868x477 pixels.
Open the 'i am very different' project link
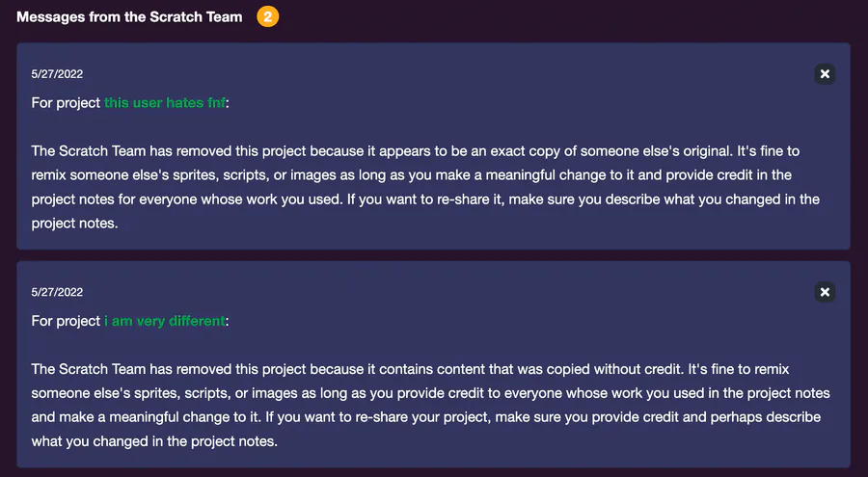click(165, 321)
